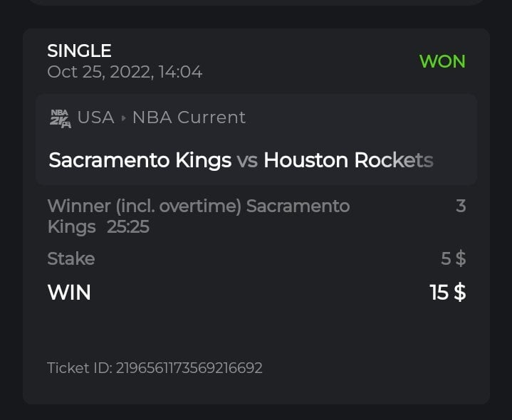Click the SINGLE bet type heading
The image size is (512, 420).
tap(79, 51)
